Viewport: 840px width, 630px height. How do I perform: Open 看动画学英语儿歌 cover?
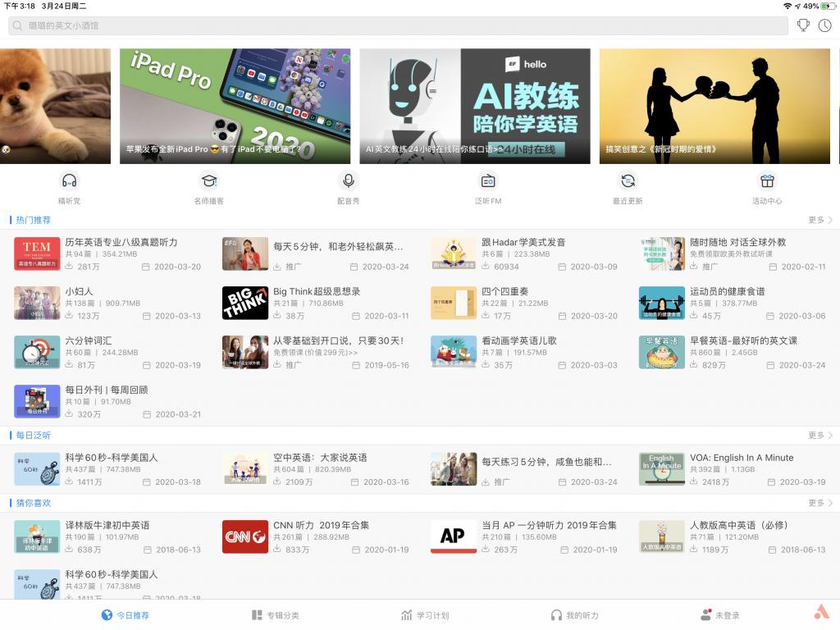[454, 352]
